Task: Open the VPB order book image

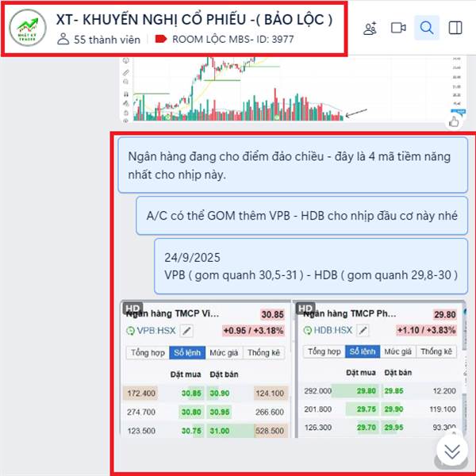Action: click(205, 369)
